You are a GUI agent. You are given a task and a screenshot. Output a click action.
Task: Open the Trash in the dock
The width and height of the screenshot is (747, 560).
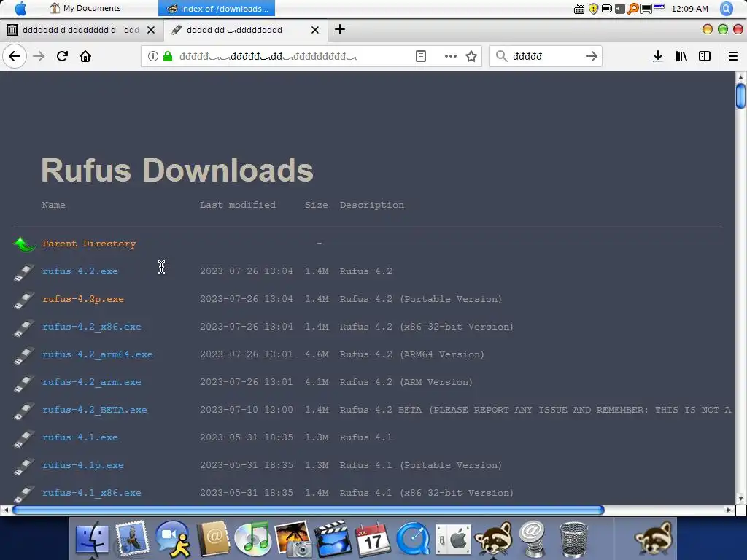point(573,540)
